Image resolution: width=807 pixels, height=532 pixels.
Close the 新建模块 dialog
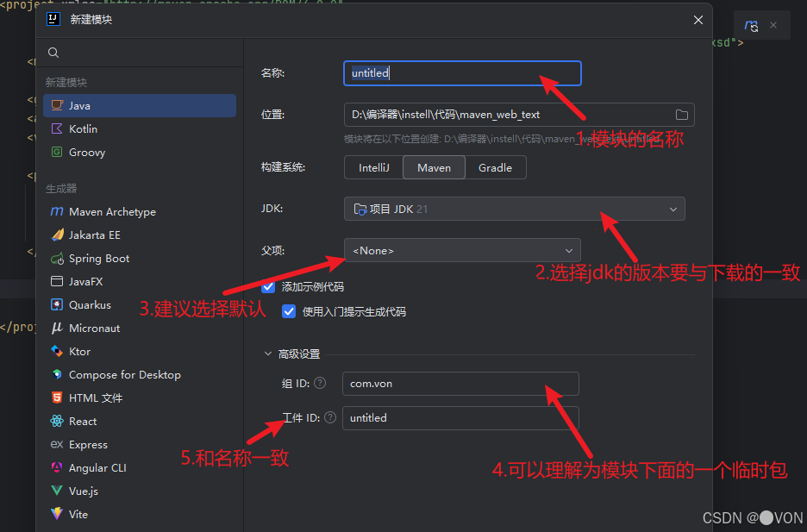click(698, 20)
